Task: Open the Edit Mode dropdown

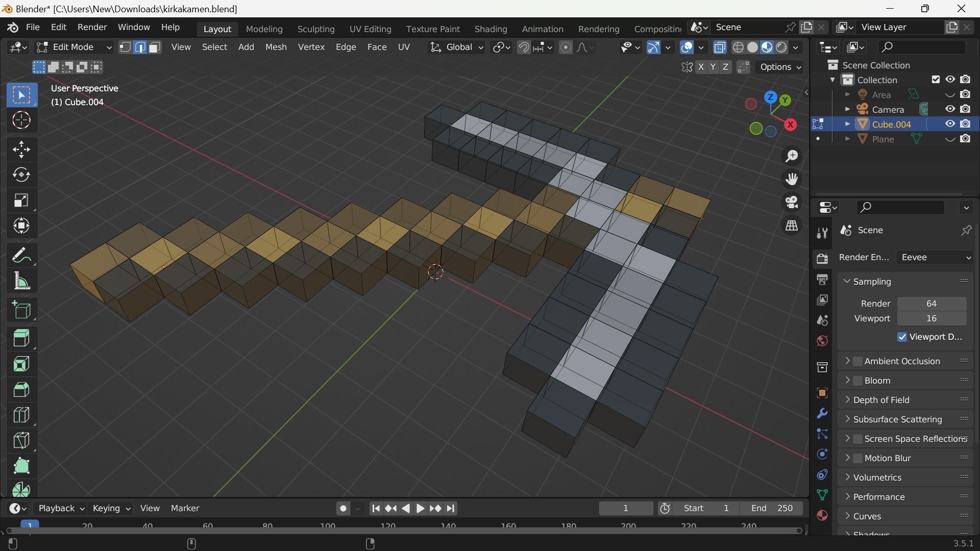Action: 73,47
